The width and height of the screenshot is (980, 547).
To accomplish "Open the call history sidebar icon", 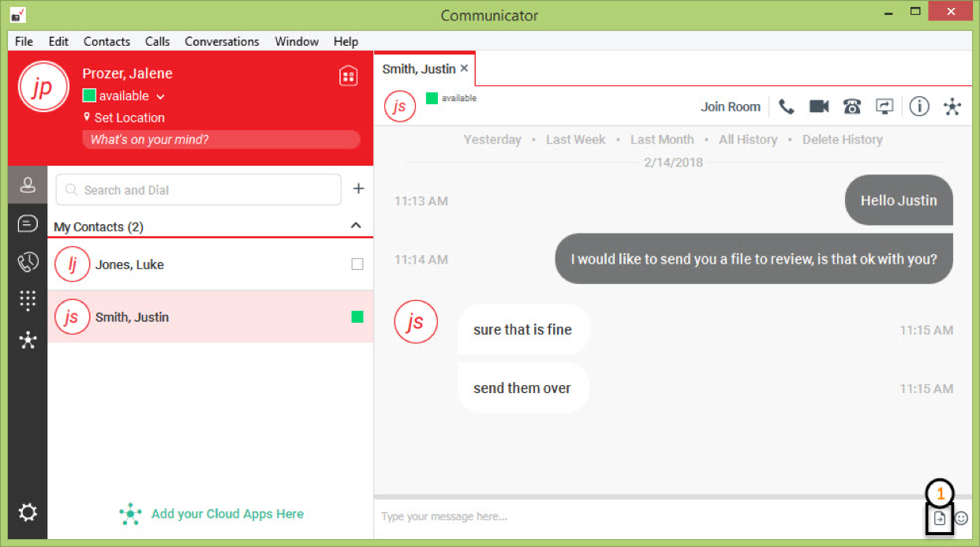I will (28, 262).
